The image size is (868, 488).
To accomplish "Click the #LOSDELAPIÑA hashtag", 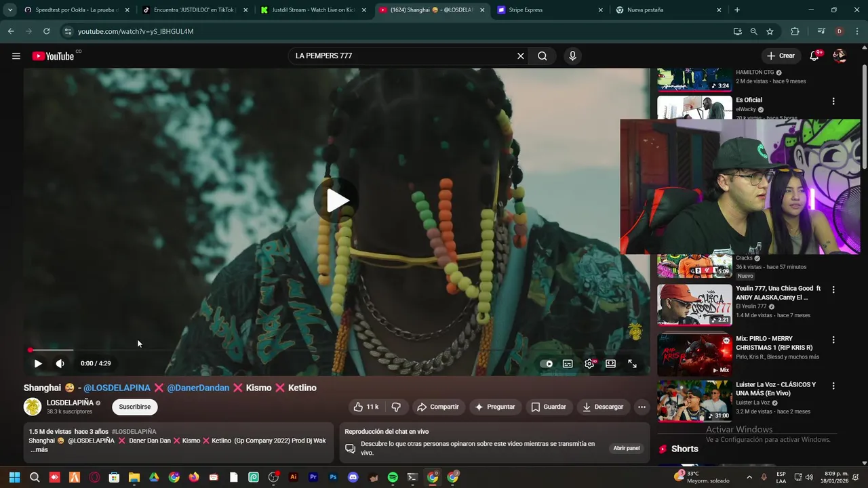I will (134, 431).
